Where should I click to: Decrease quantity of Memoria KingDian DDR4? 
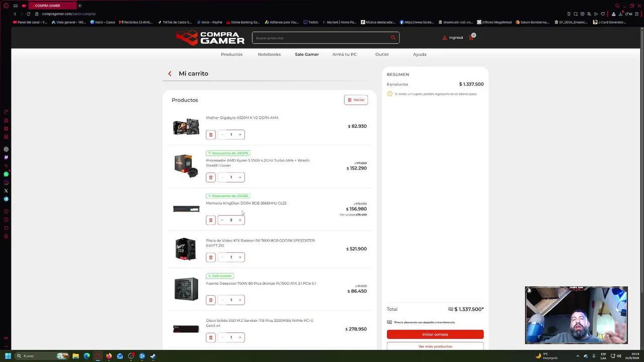point(222,220)
